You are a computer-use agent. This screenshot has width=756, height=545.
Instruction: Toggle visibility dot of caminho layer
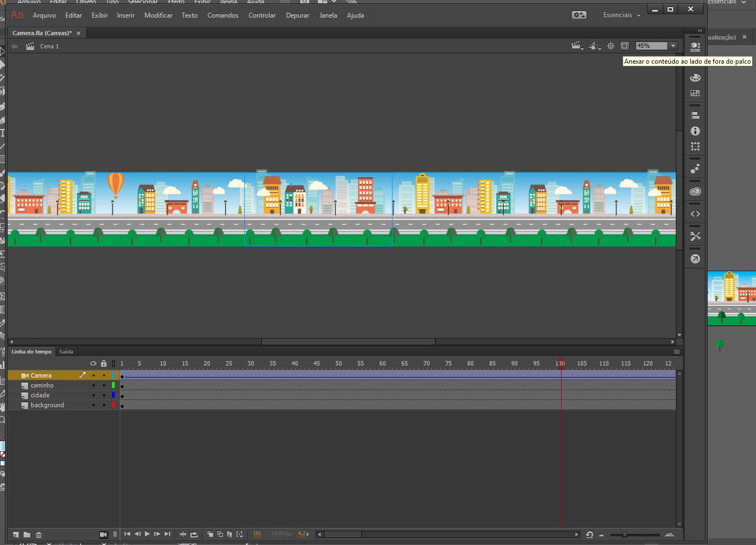pos(93,385)
